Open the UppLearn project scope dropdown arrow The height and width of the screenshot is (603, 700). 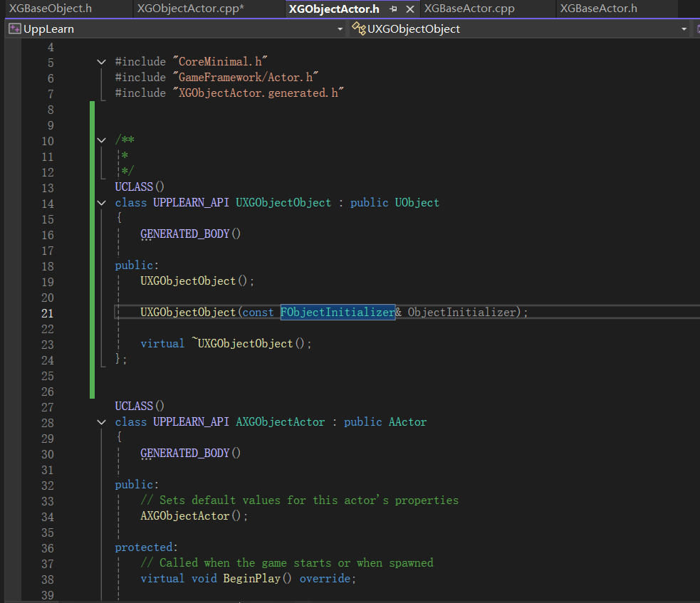click(x=340, y=29)
